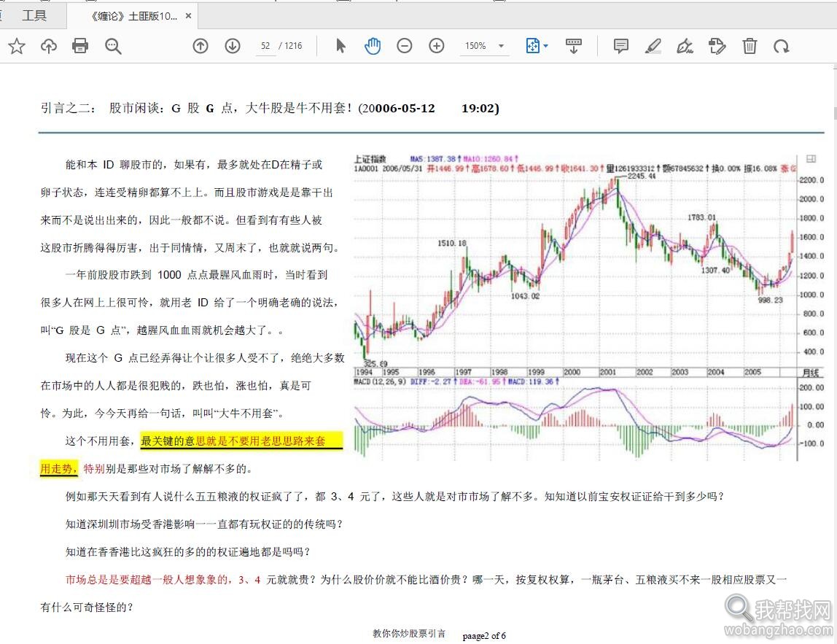This screenshot has height=644, width=837.
Task: Click the stamp tool icon
Action: (x=717, y=47)
